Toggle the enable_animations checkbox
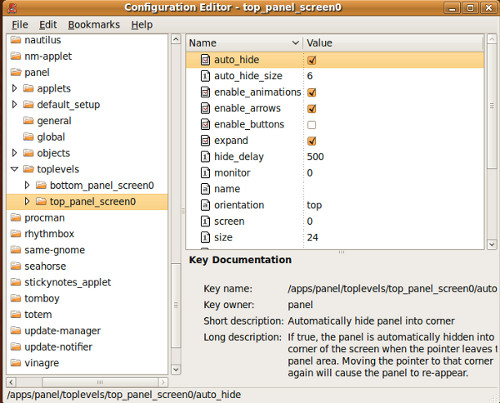The height and width of the screenshot is (403, 500). pyautogui.click(x=312, y=92)
